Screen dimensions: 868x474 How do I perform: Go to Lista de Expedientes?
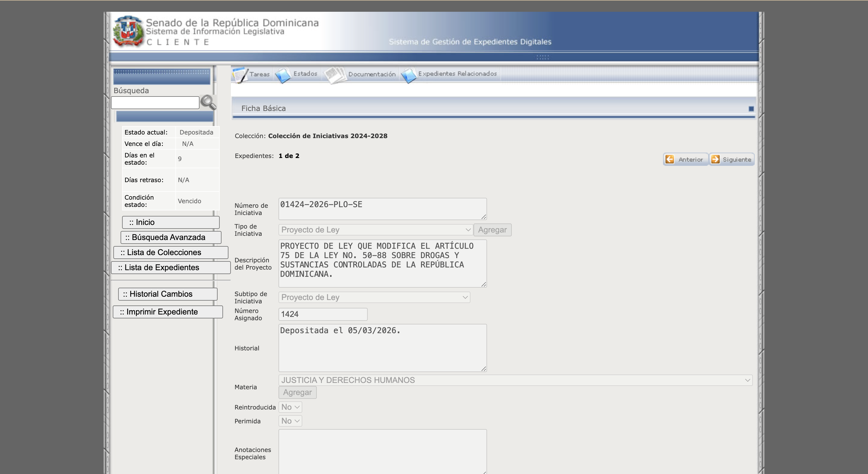(x=171, y=268)
